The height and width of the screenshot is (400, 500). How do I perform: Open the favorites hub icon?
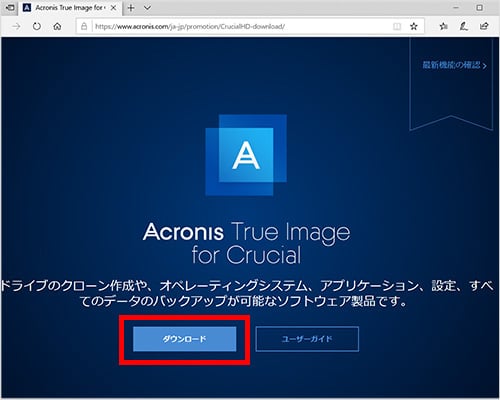443,26
